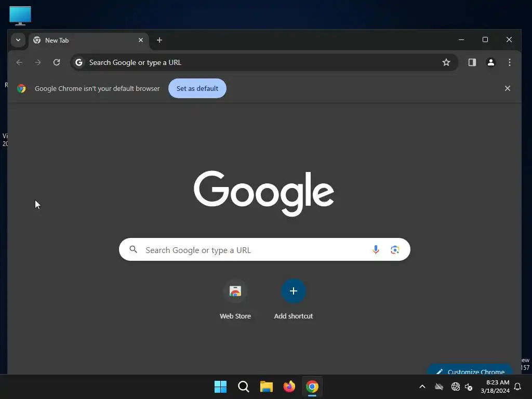Click the Customize Chrome button
This screenshot has height=399, width=532.
click(470, 369)
